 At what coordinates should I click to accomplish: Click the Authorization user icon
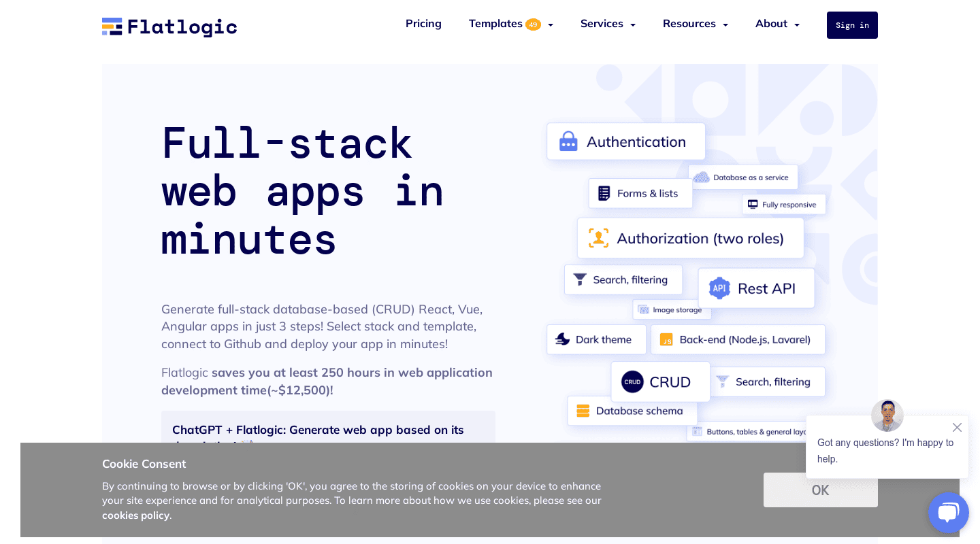pyautogui.click(x=598, y=238)
